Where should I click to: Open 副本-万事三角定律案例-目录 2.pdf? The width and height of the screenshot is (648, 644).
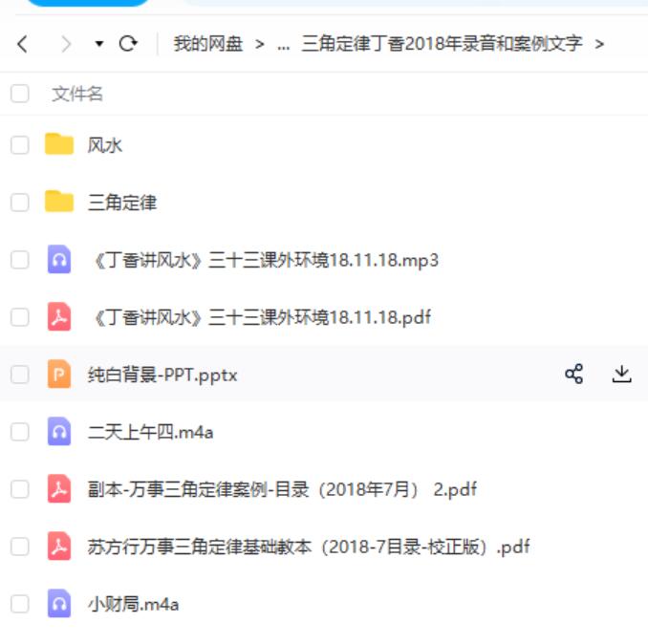coord(282,489)
